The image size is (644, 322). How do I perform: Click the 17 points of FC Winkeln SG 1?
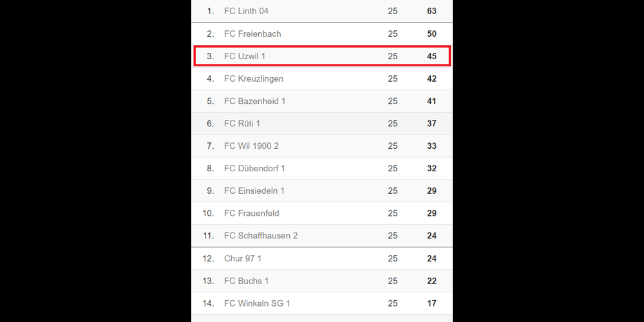(x=431, y=303)
